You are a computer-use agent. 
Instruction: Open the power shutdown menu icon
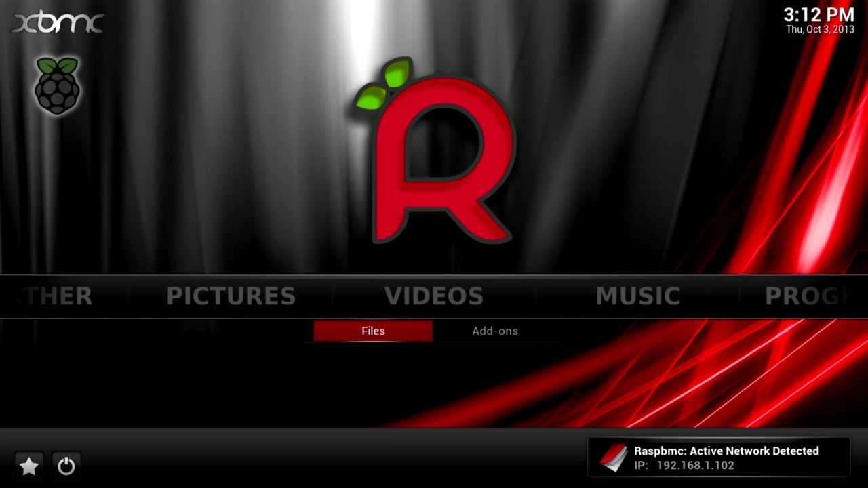(x=66, y=466)
